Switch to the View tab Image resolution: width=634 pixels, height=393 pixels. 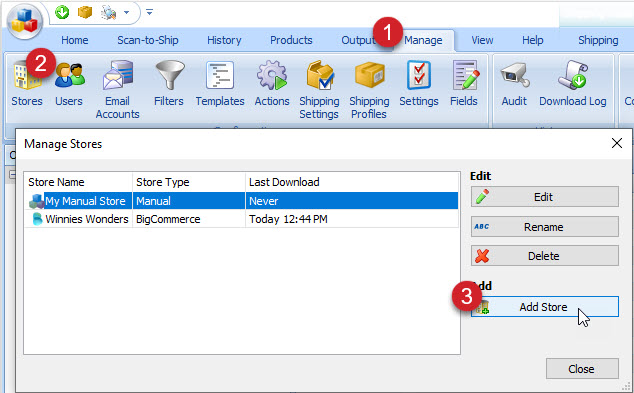coord(482,40)
